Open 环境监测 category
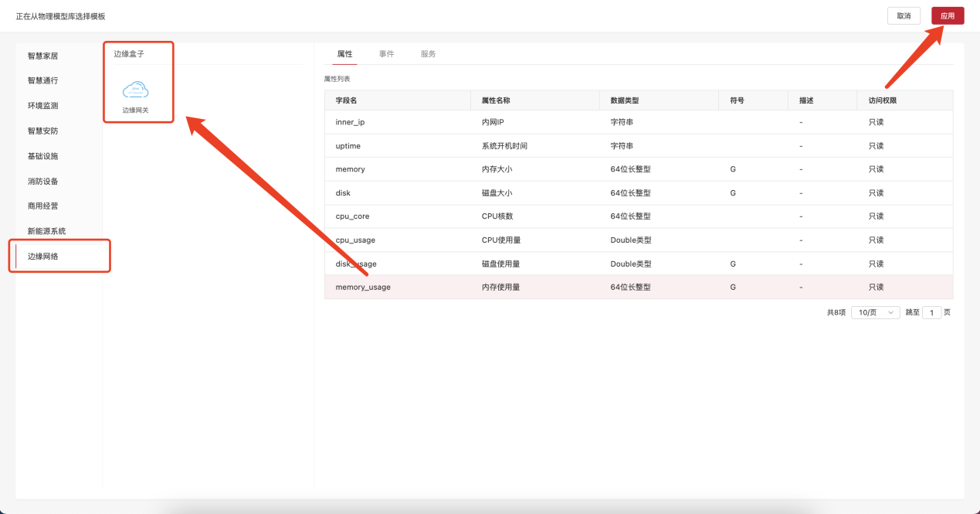The width and height of the screenshot is (980, 514). (43, 106)
